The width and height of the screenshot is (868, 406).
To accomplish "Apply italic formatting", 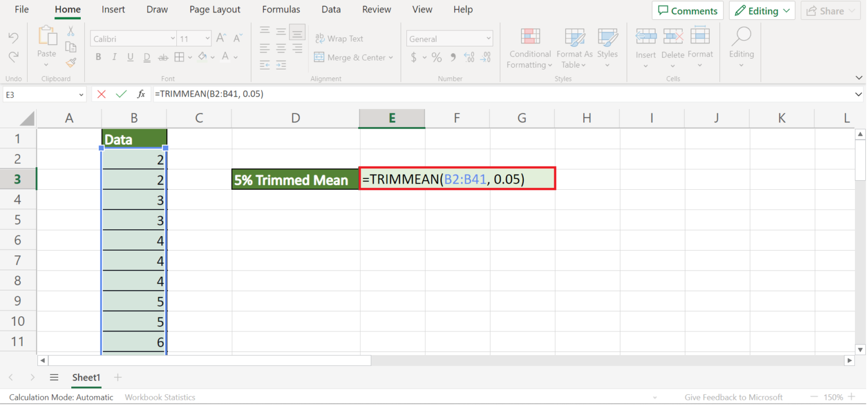I will coord(114,56).
